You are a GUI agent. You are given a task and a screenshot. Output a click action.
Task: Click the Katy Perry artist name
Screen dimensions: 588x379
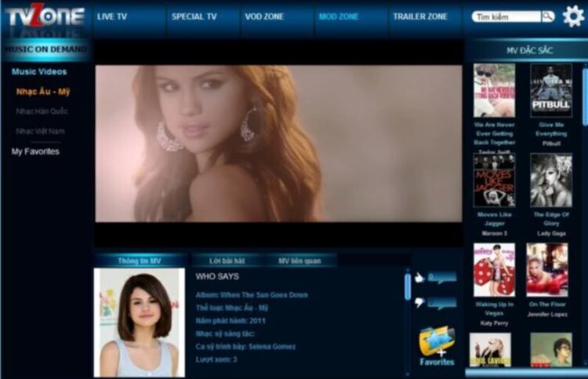point(494,323)
